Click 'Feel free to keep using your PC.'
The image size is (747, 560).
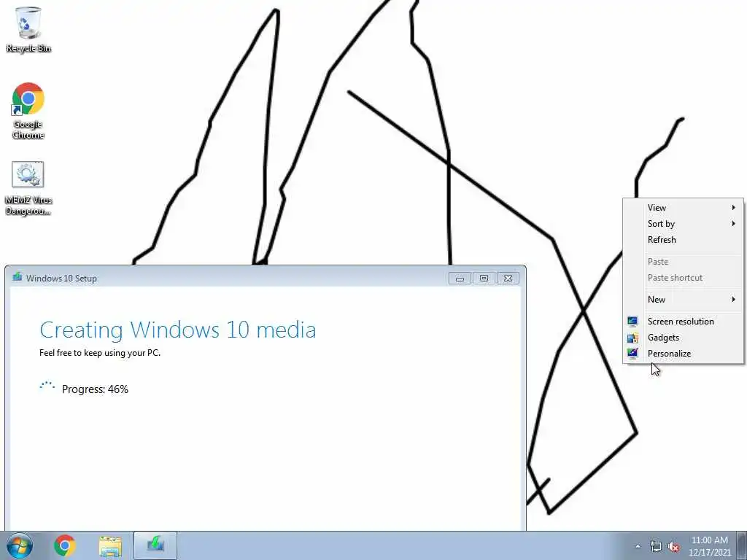99,353
